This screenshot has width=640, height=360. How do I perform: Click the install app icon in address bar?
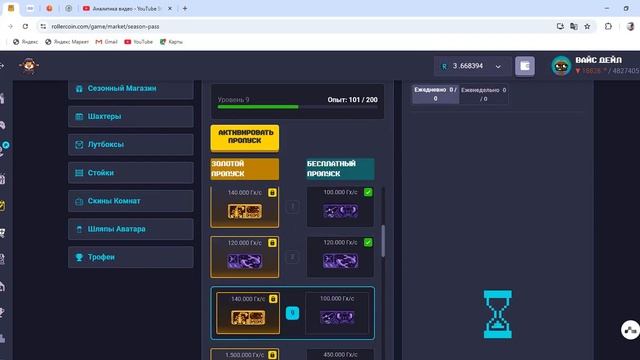(x=560, y=26)
